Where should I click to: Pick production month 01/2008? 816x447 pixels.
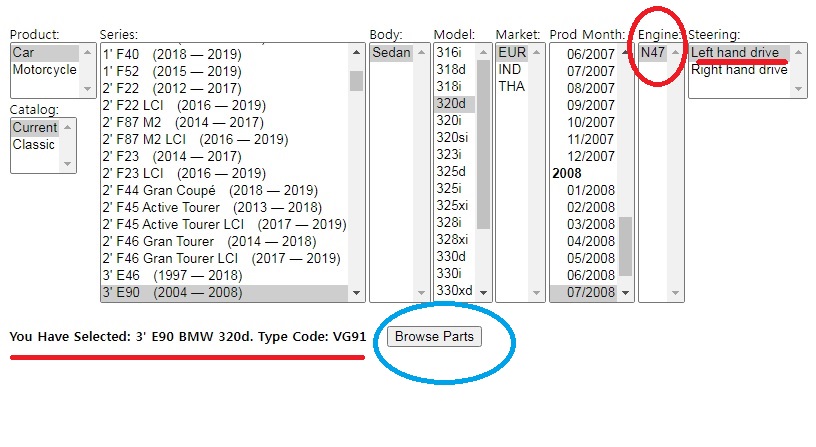point(584,190)
